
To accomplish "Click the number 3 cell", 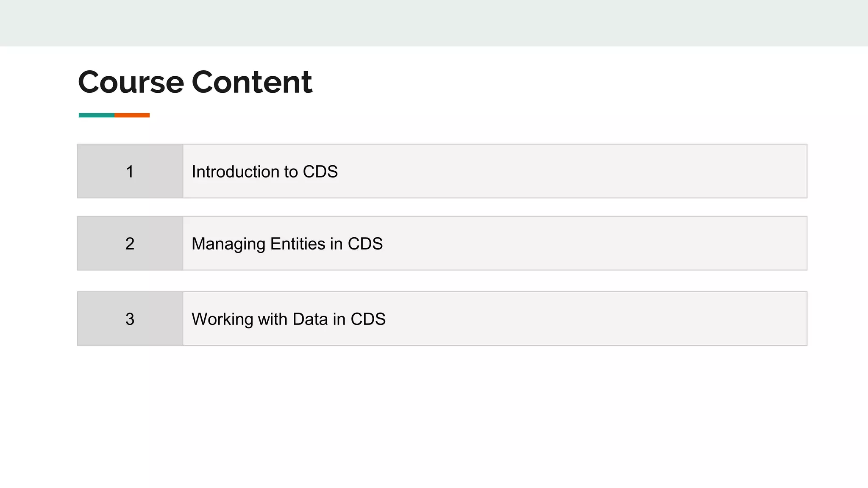I will tap(130, 319).
